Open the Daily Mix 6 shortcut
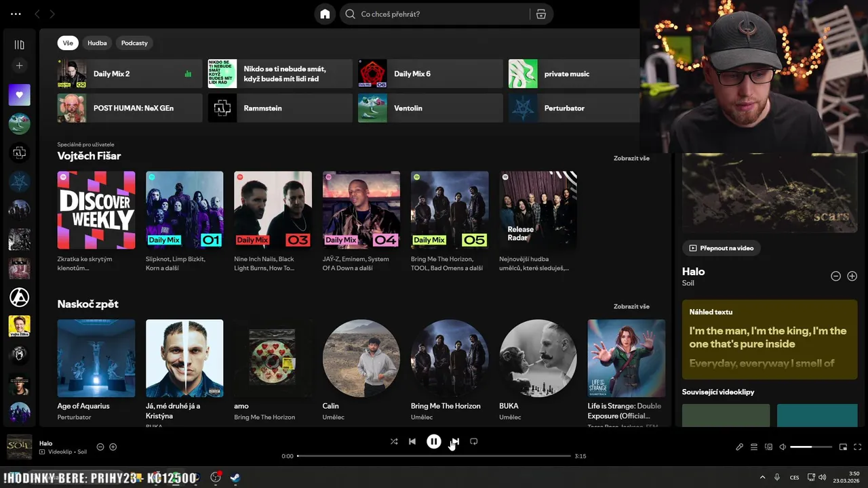This screenshot has width=868, height=488. coord(430,74)
